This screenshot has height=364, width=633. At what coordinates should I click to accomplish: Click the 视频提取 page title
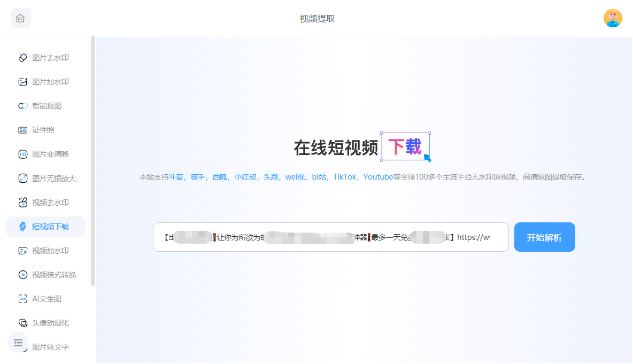click(x=317, y=19)
